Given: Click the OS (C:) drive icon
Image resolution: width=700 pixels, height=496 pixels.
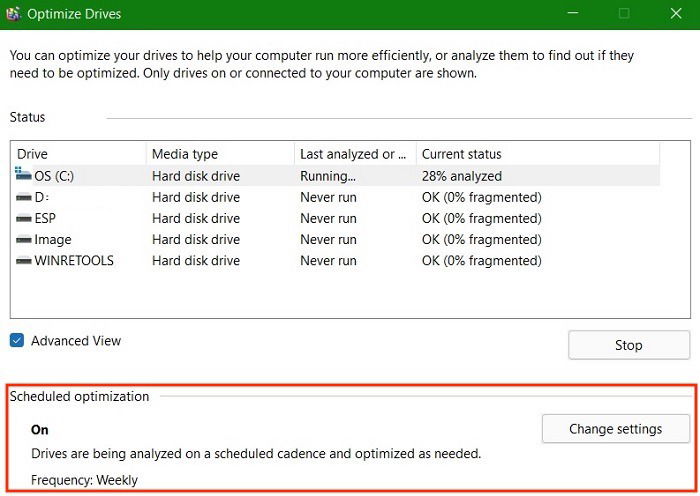Looking at the screenshot, I should 23,174.
